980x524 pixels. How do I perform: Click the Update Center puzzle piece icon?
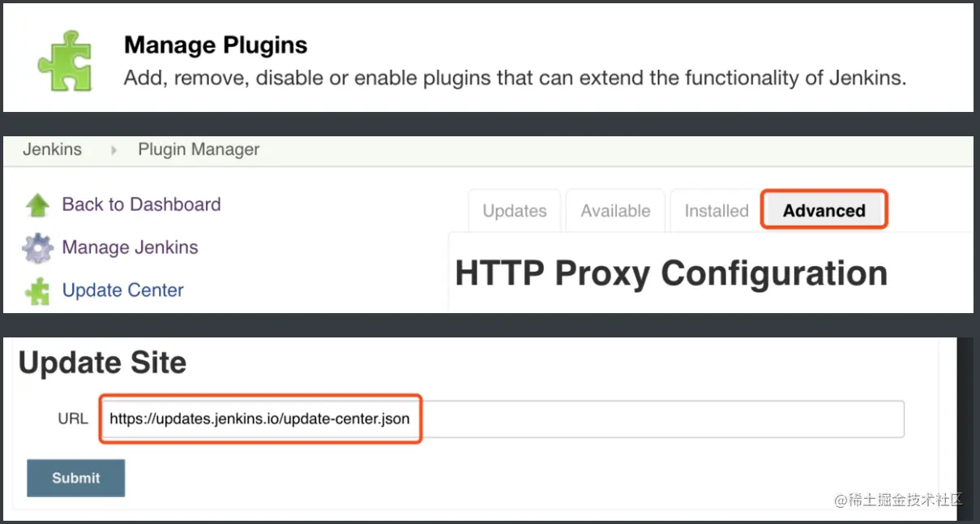coord(37,291)
